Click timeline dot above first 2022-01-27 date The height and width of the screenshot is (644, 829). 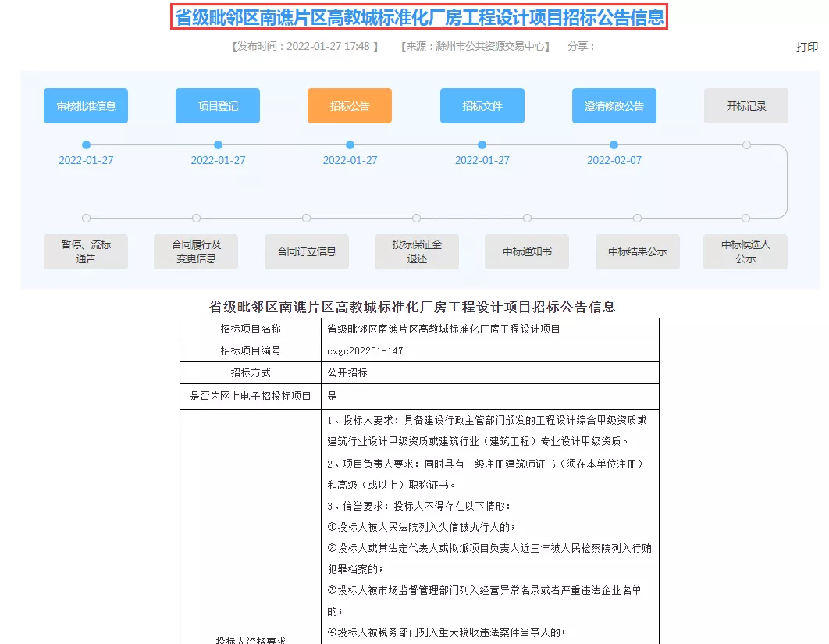(86, 144)
